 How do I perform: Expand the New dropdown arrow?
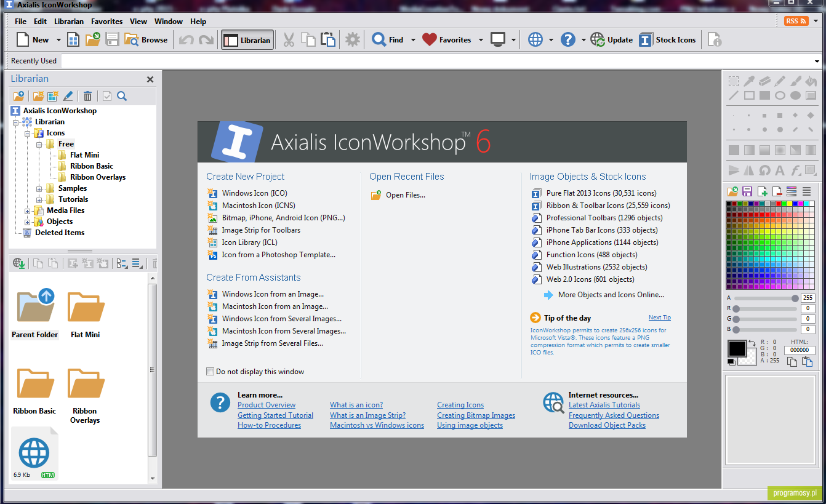pos(58,40)
